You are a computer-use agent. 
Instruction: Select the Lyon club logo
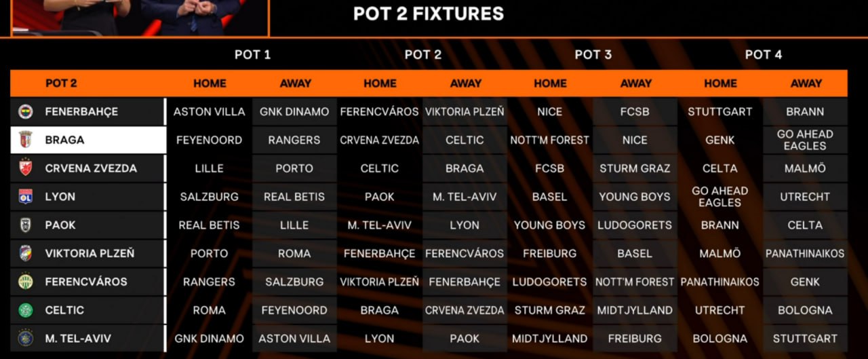[26, 197]
